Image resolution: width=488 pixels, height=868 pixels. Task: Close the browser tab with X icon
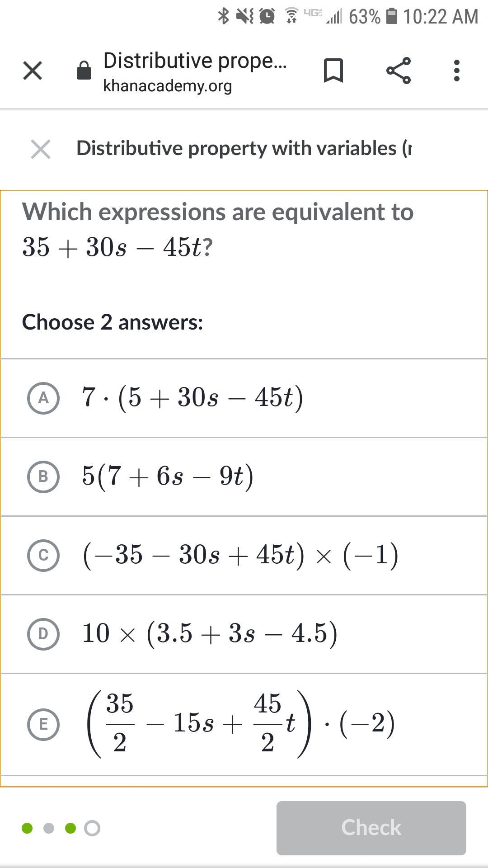pos(33,71)
